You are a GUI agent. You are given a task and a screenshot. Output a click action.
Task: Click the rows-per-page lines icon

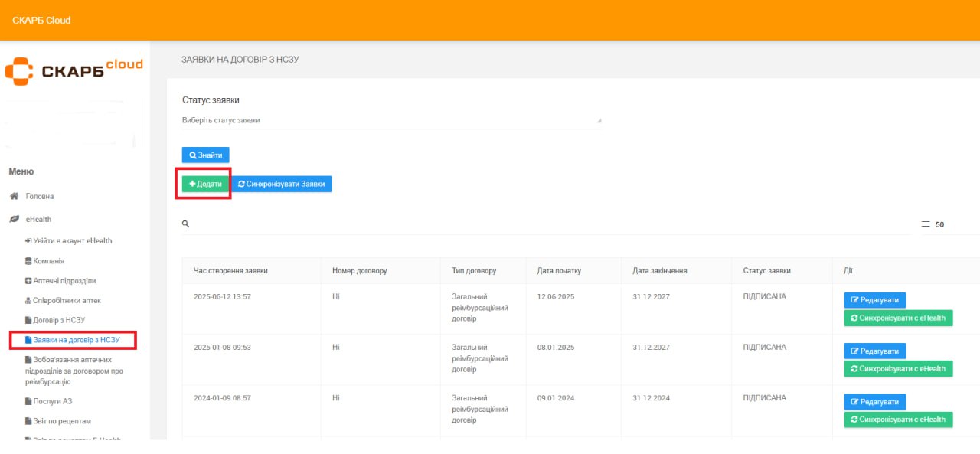click(925, 224)
